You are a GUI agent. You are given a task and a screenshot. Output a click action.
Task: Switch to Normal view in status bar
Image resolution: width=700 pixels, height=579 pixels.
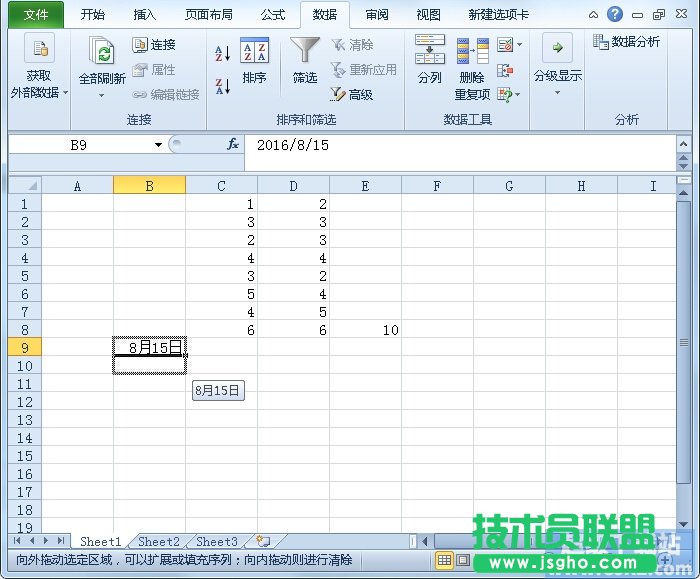[x=444, y=560]
